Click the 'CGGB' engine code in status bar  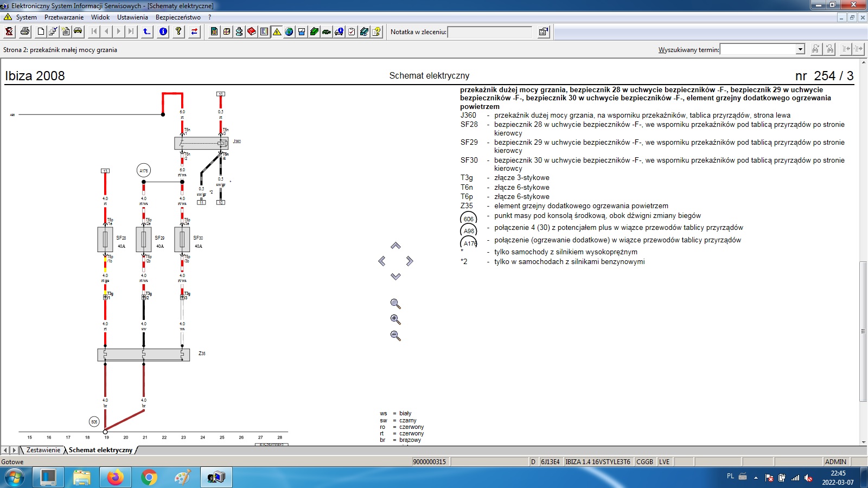coord(644,462)
